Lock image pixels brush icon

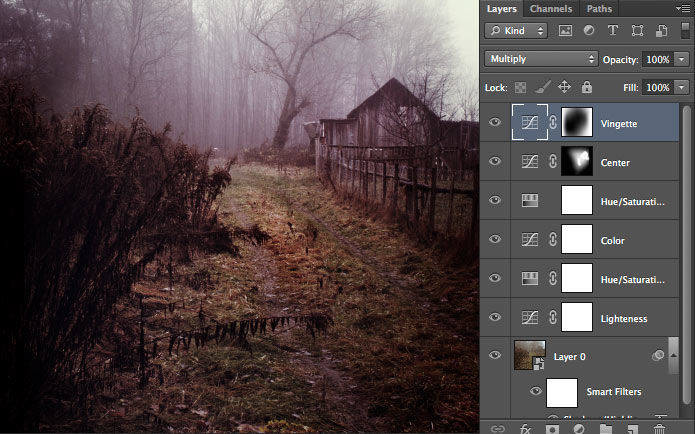(543, 87)
